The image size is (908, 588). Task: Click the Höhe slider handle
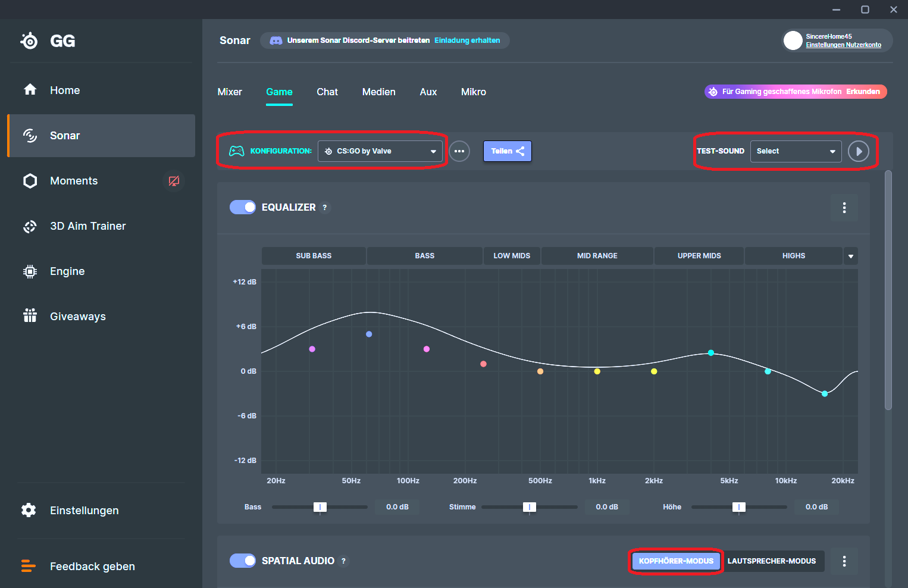tap(739, 507)
